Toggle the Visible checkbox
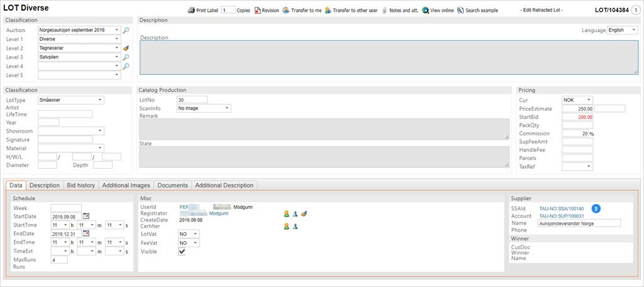The height and width of the screenshot is (287, 644). [182, 251]
